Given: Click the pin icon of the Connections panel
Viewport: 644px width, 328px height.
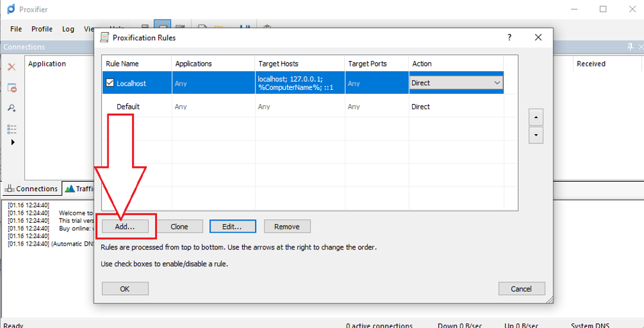Looking at the screenshot, I should click(x=630, y=47).
